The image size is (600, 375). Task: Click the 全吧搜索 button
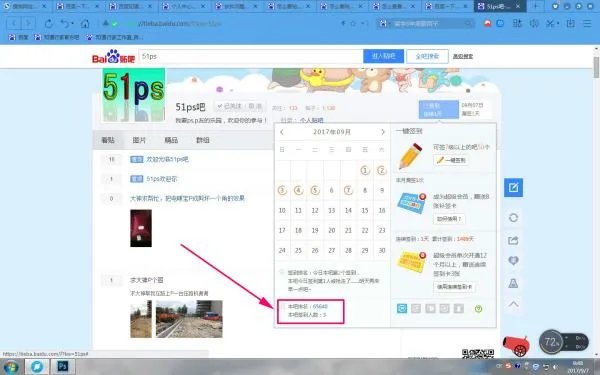tap(427, 56)
